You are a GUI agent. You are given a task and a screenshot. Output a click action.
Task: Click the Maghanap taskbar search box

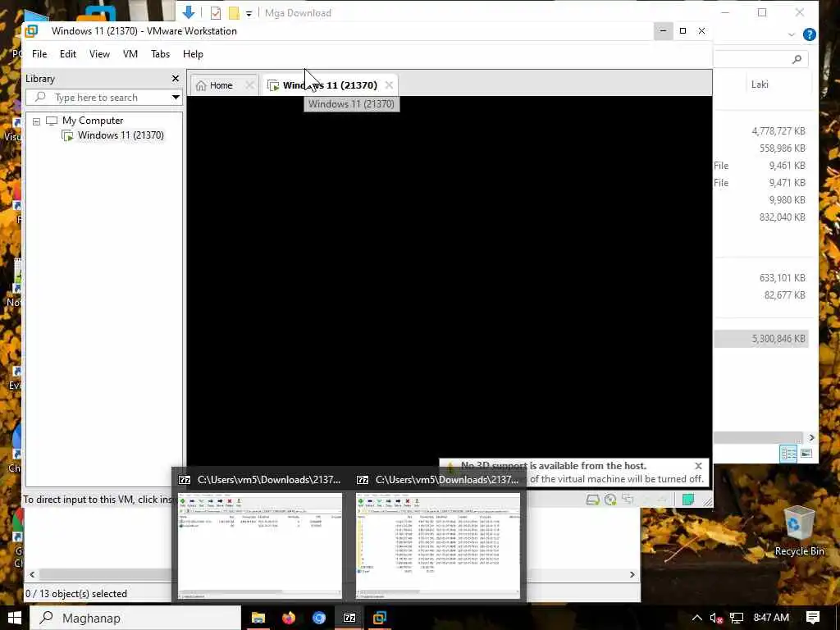pyautogui.click(x=135, y=618)
